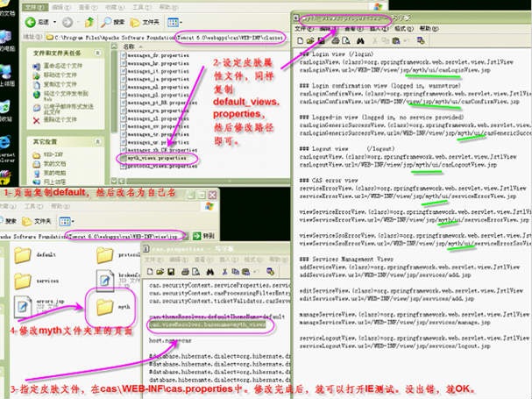532x399 pixels.
Task: Collapse the 文件和文件夹任务 panel
Action: (97, 53)
